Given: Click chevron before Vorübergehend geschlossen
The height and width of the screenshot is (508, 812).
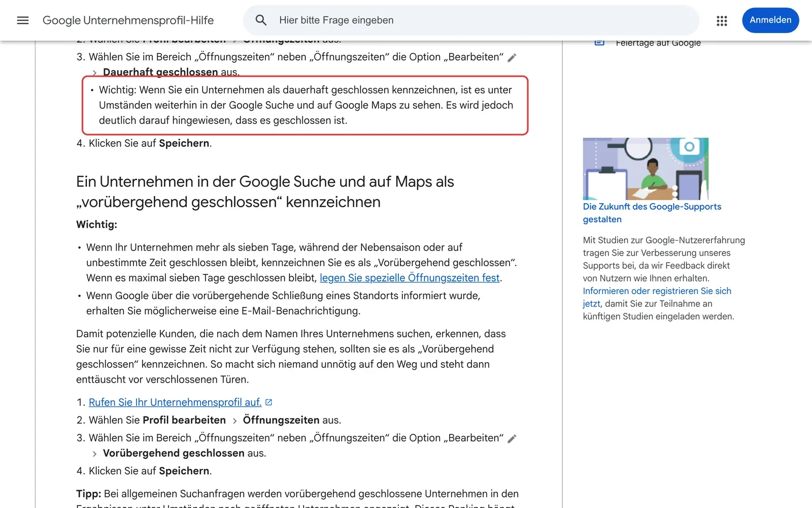Looking at the screenshot, I should point(94,454).
